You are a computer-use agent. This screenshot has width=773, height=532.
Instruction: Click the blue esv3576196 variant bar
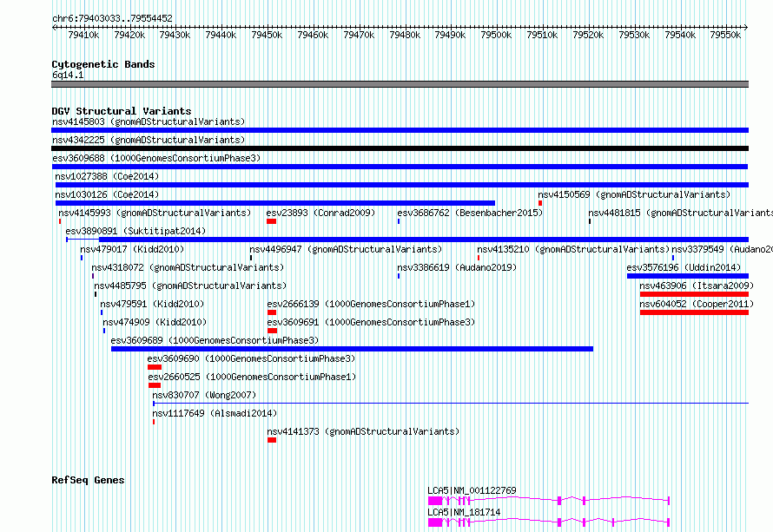tap(688, 276)
